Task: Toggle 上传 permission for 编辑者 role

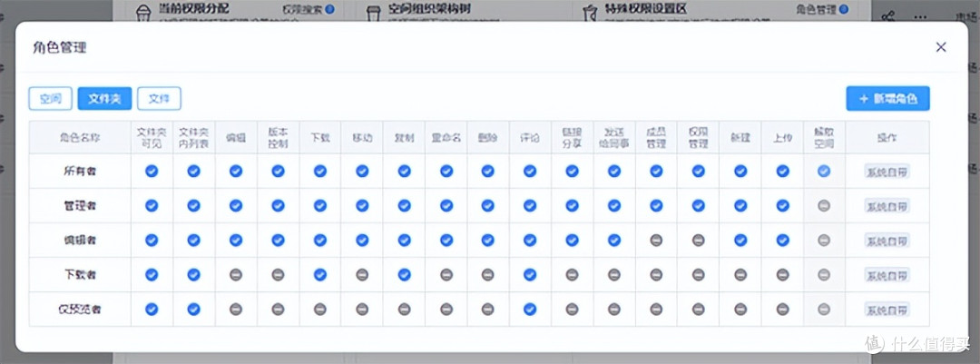Action: 782,241
